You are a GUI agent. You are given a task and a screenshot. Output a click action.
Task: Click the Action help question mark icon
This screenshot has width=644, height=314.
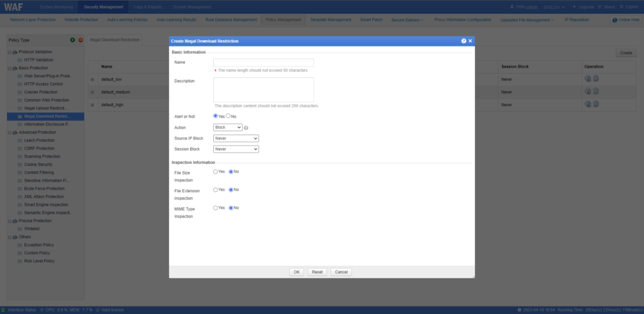pos(246,128)
